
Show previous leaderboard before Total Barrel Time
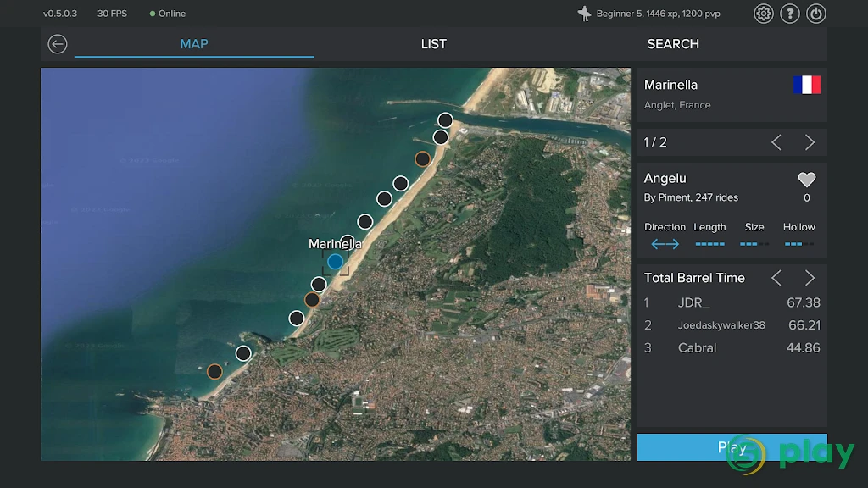click(x=776, y=278)
